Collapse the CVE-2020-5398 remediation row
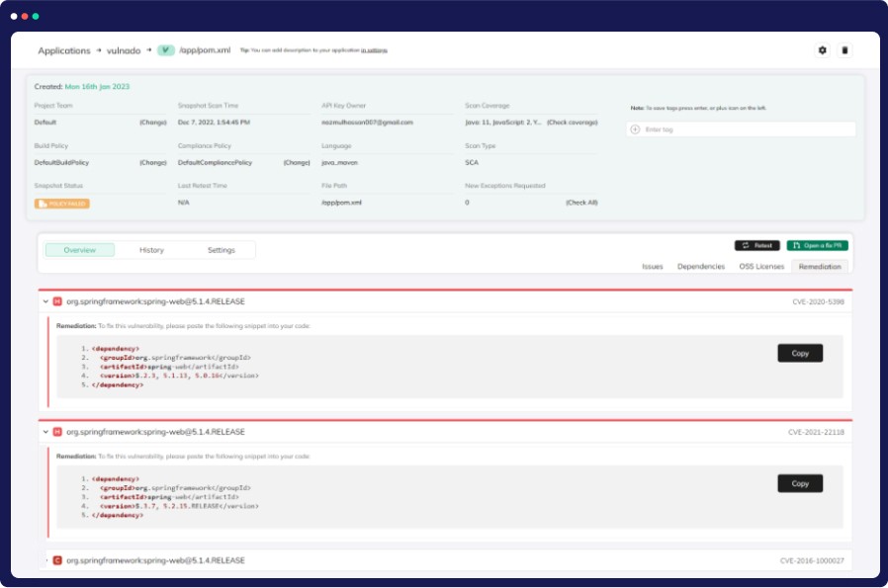 [x=45, y=301]
